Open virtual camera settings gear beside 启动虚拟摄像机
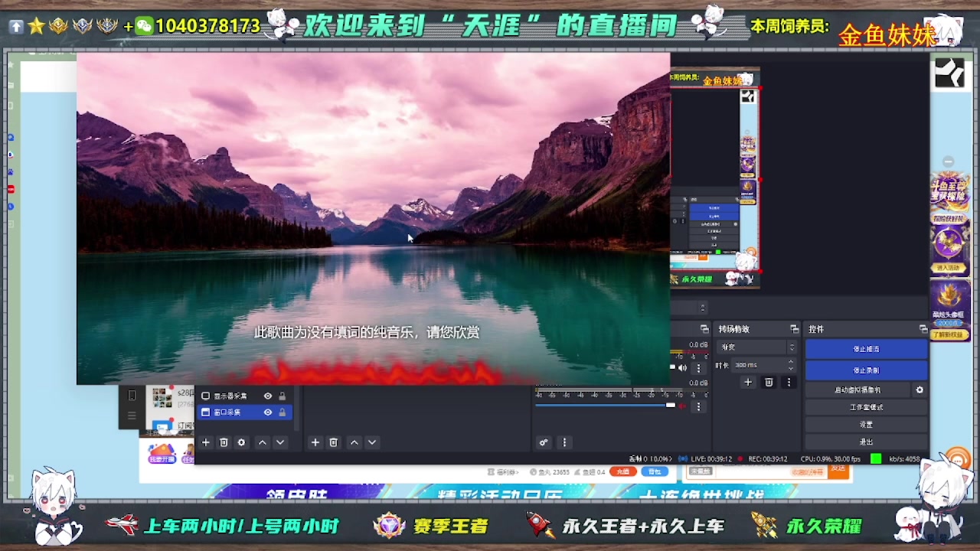980x551 pixels. [920, 390]
